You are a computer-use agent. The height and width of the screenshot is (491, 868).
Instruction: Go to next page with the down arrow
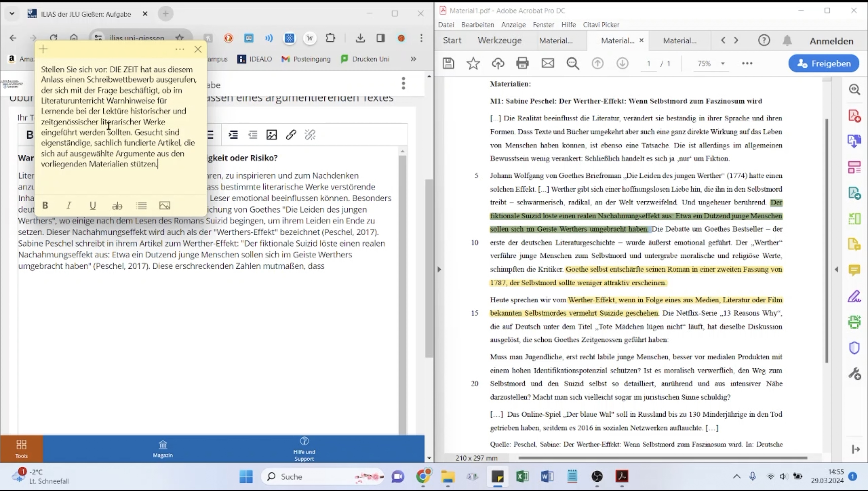click(x=622, y=63)
